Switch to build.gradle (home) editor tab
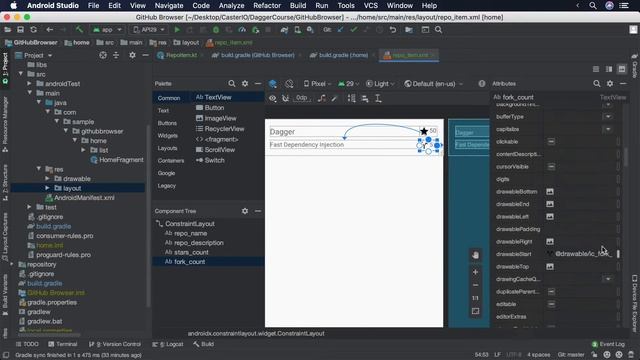 tap(342, 55)
